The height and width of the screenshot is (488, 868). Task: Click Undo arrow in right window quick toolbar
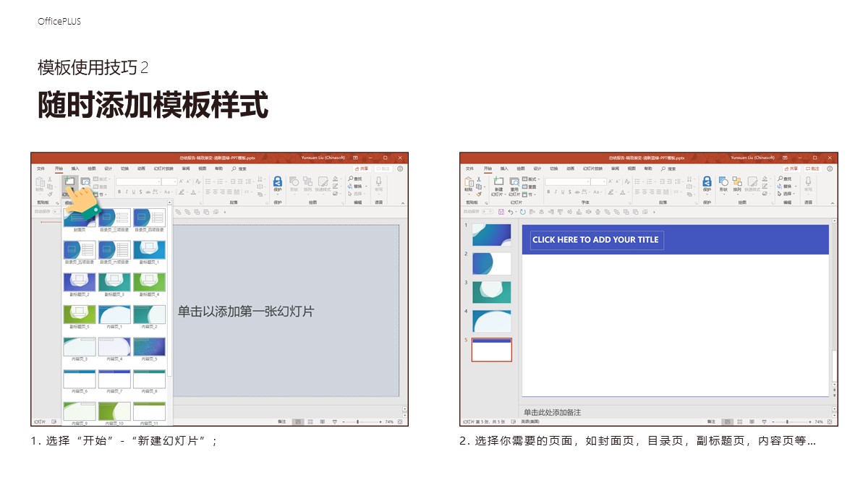point(511,212)
